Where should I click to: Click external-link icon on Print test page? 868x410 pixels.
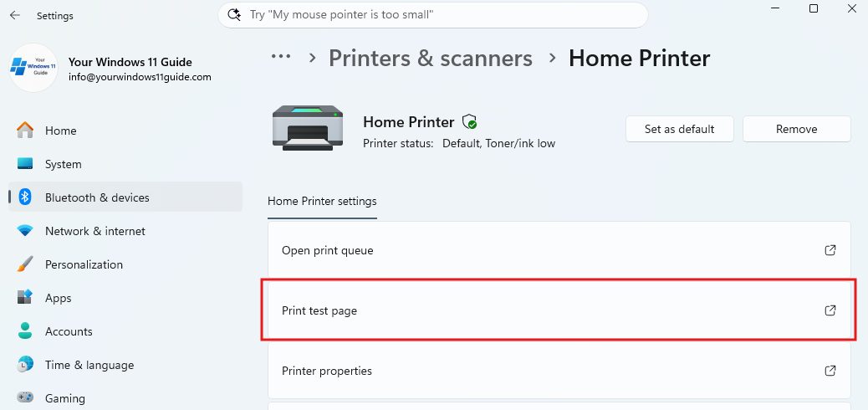click(830, 310)
